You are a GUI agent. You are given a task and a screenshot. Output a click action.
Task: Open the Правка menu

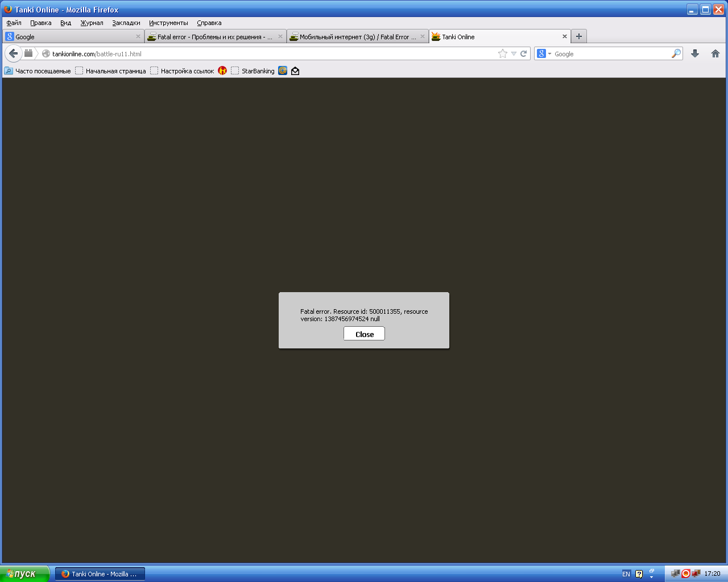click(41, 23)
